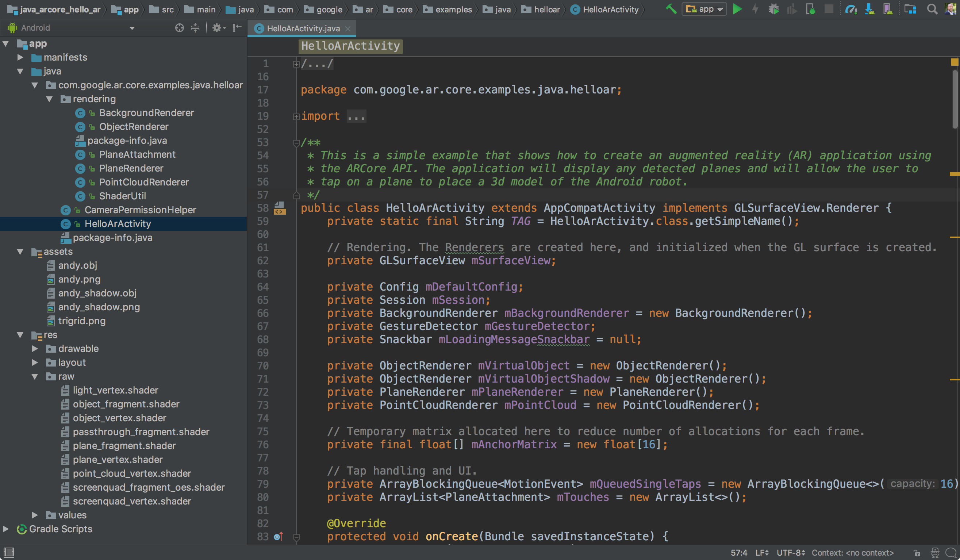Click the Search Everywhere magnifier icon
The image size is (960, 560).
pyautogui.click(x=932, y=9)
